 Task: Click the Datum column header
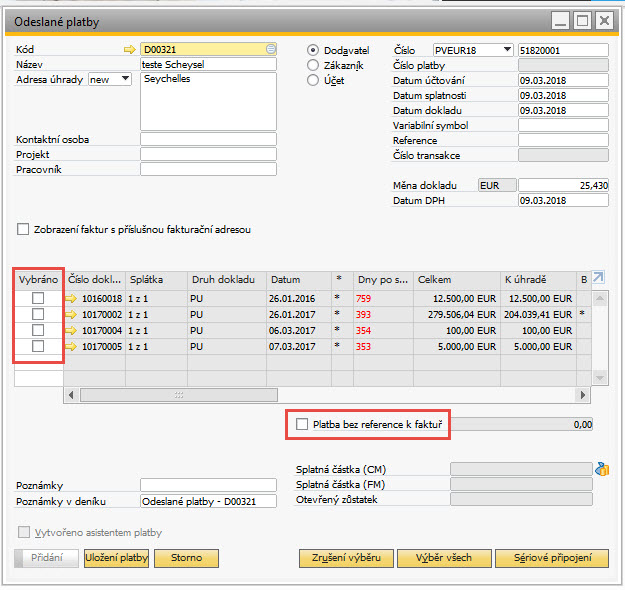(x=299, y=279)
